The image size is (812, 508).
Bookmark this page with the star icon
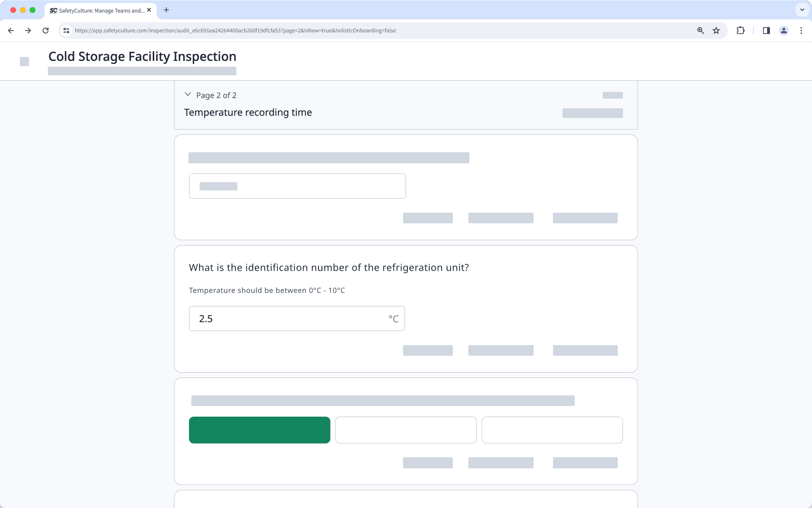(716, 30)
